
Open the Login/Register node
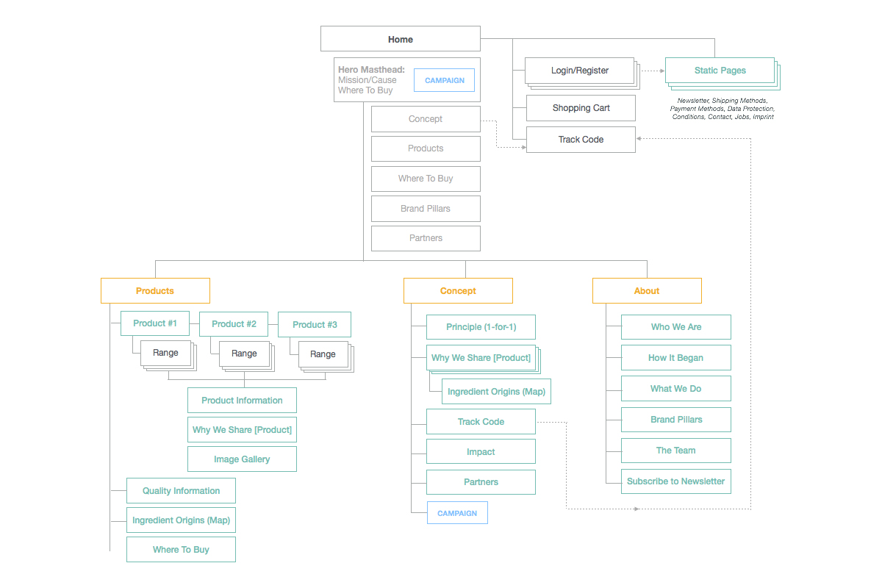(x=579, y=71)
